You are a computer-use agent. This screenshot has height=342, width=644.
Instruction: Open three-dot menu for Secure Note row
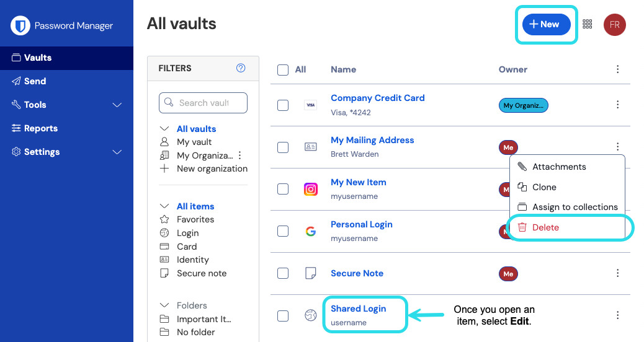[x=617, y=273]
